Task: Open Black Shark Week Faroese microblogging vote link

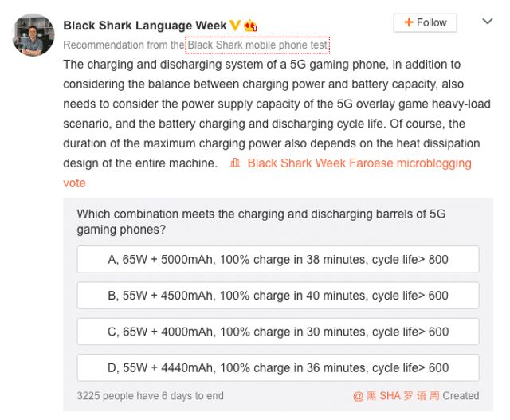Action: pos(359,163)
